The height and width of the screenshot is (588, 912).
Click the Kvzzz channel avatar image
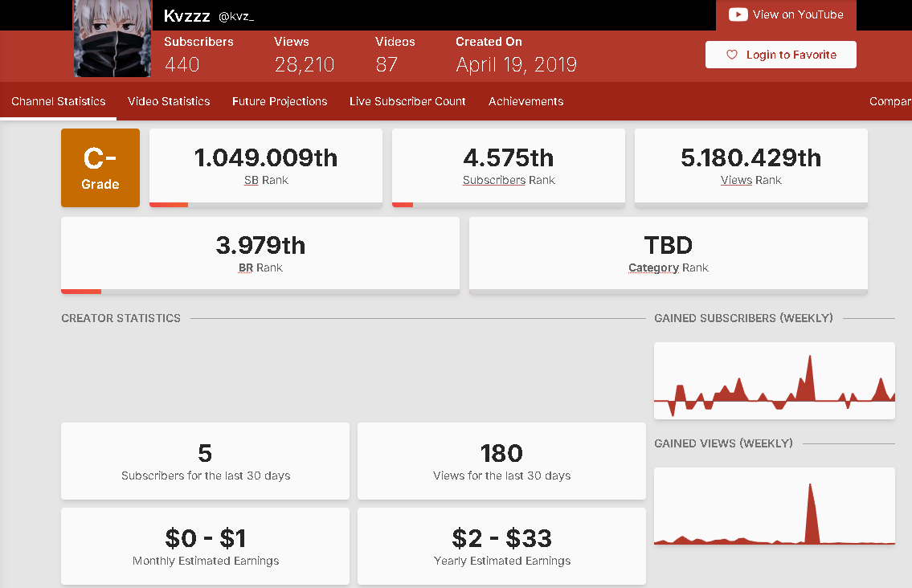pyautogui.click(x=112, y=39)
